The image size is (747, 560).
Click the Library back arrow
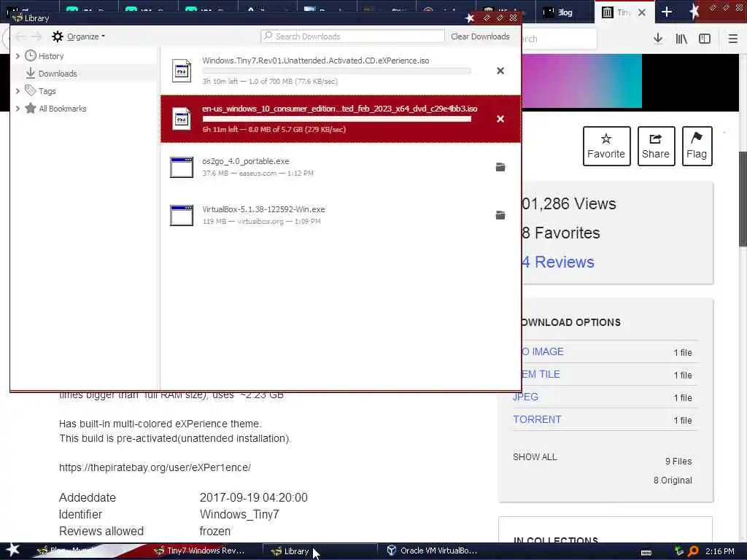pos(20,36)
